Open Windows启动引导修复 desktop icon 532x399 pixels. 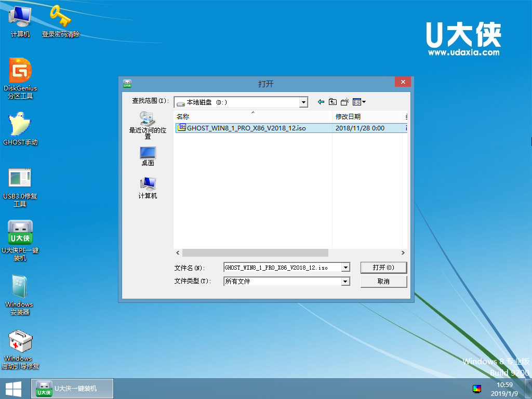(x=20, y=350)
